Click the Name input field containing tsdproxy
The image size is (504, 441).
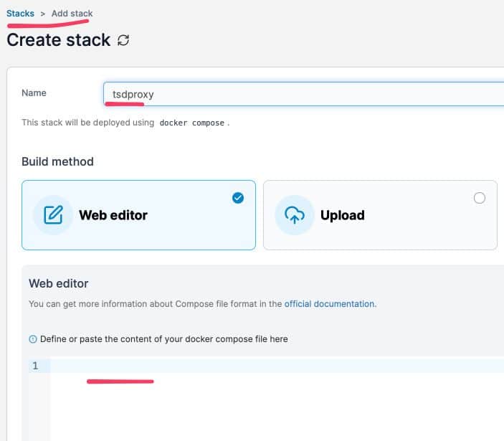303,94
